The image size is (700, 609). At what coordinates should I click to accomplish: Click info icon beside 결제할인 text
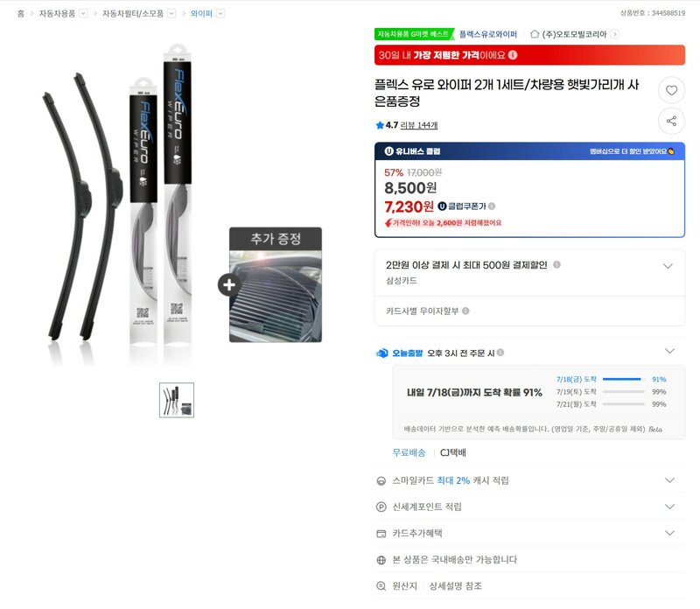click(556, 264)
